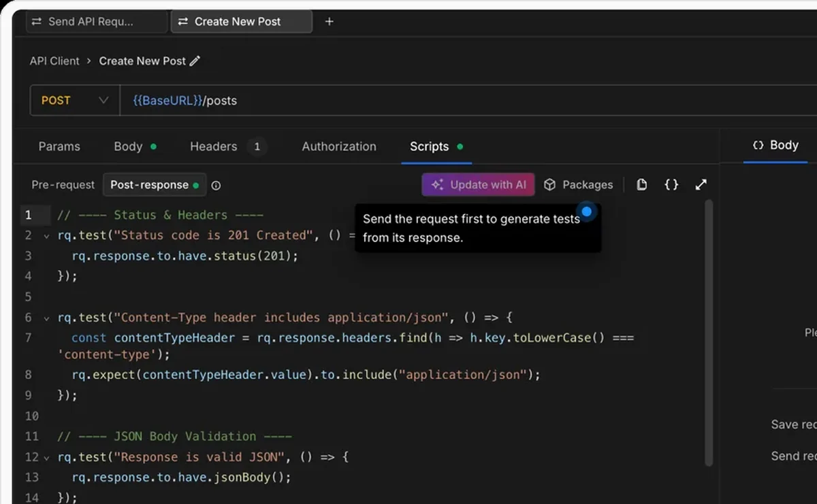Open the Packages button
The height and width of the screenshot is (504, 817).
(578, 185)
